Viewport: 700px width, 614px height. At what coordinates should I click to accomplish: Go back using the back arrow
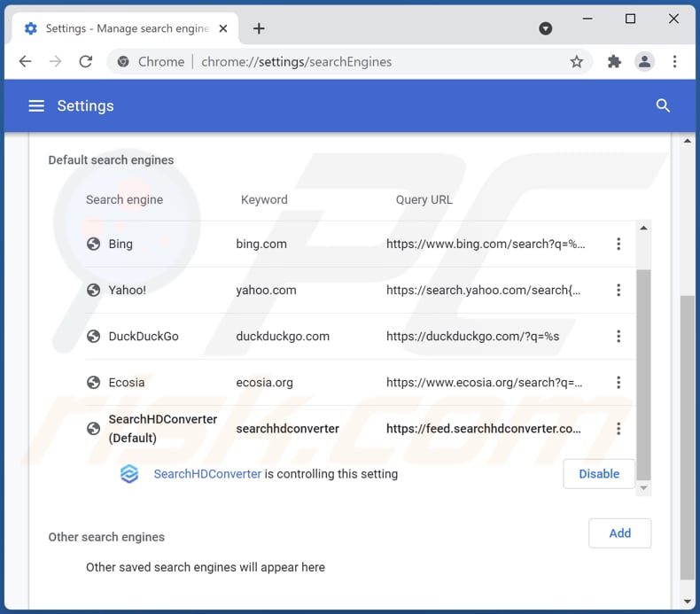[x=26, y=62]
